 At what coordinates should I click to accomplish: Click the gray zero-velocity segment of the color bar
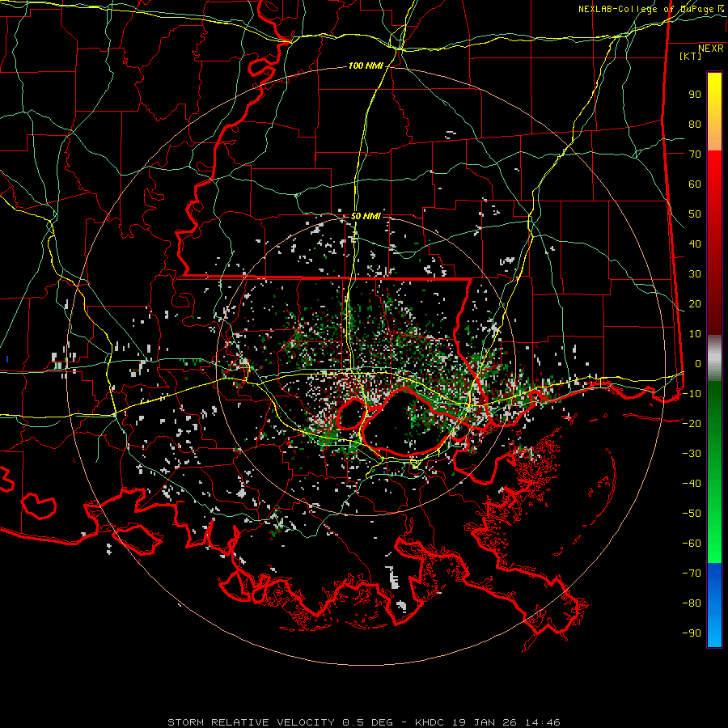point(714,358)
